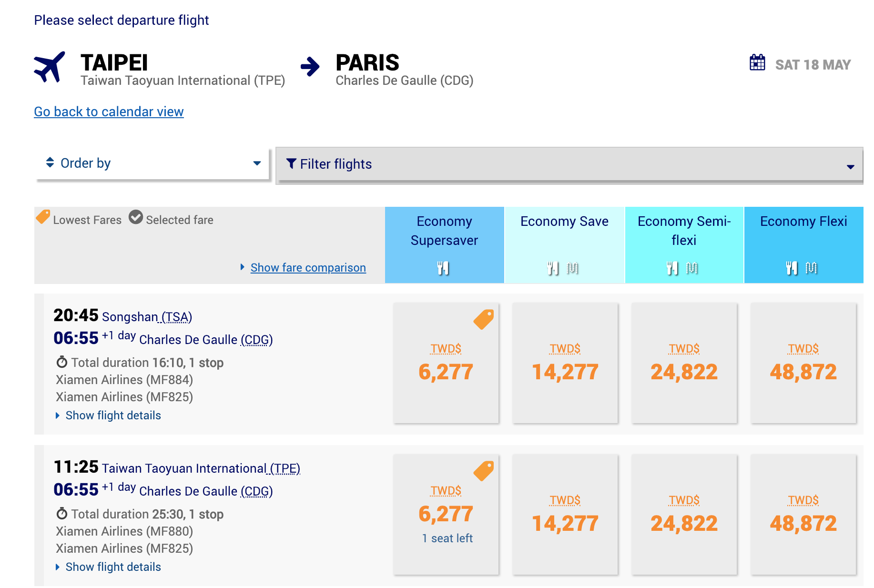Click the sort arrows icon in Order by
The height and width of the screenshot is (588, 874).
(50, 162)
